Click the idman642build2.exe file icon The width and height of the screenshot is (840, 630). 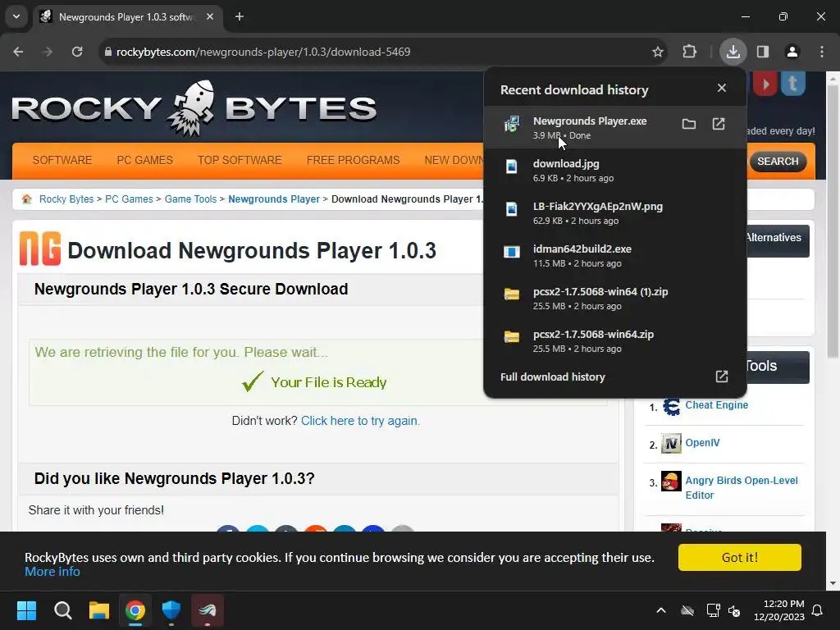click(x=512, y=252)
